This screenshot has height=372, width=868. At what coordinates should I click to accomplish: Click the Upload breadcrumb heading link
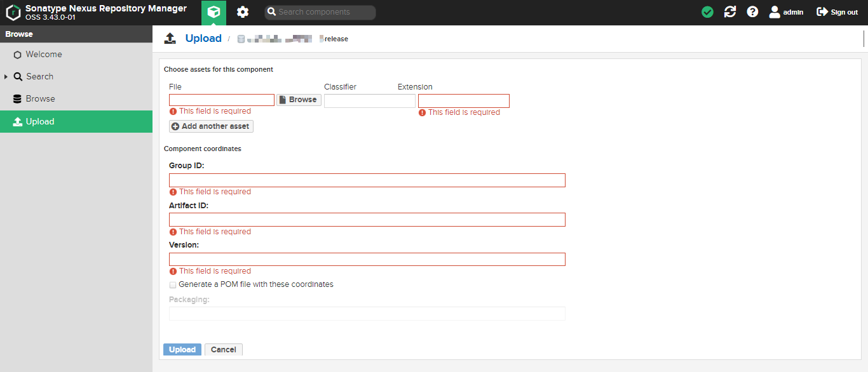point(203,39)
